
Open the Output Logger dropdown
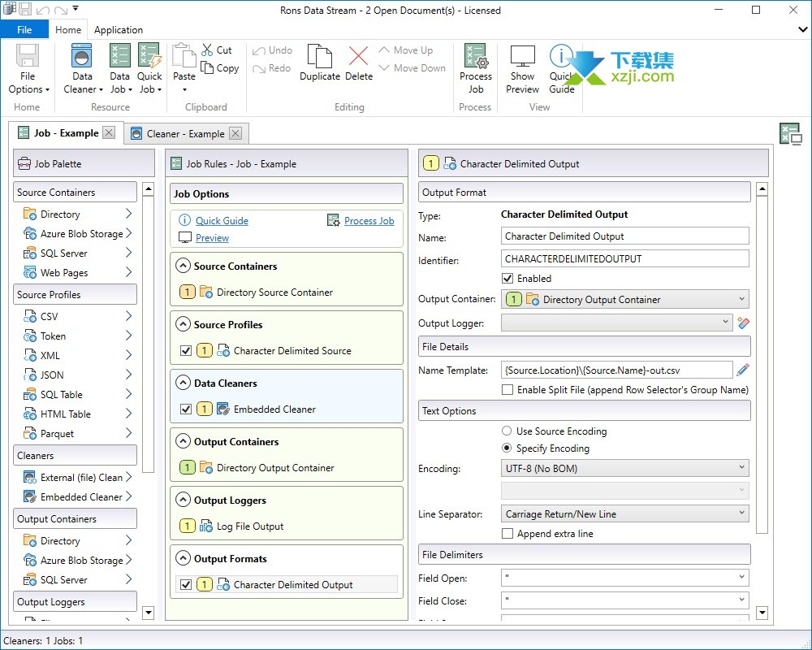617,323
